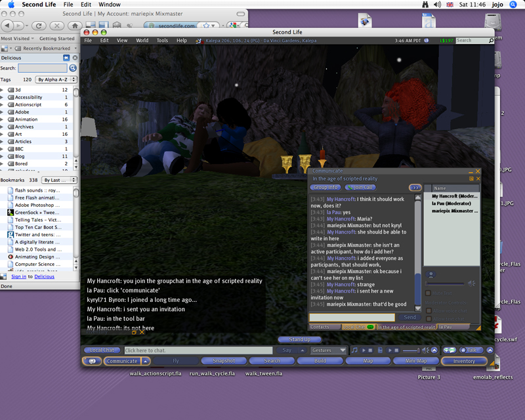Viewport: 525px width, 420px height.
Task: Click the Delicious search magnifier icon
Action: click(x=73, y=68)
